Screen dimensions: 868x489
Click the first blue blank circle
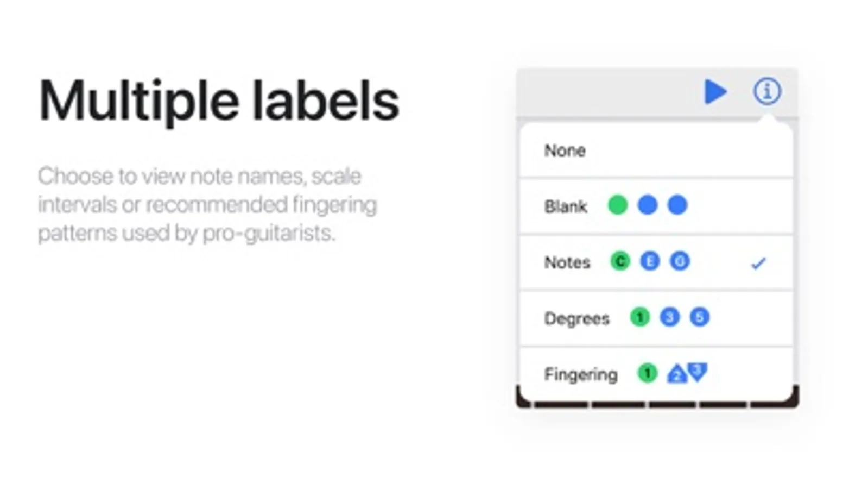click(x=648, y=205)
